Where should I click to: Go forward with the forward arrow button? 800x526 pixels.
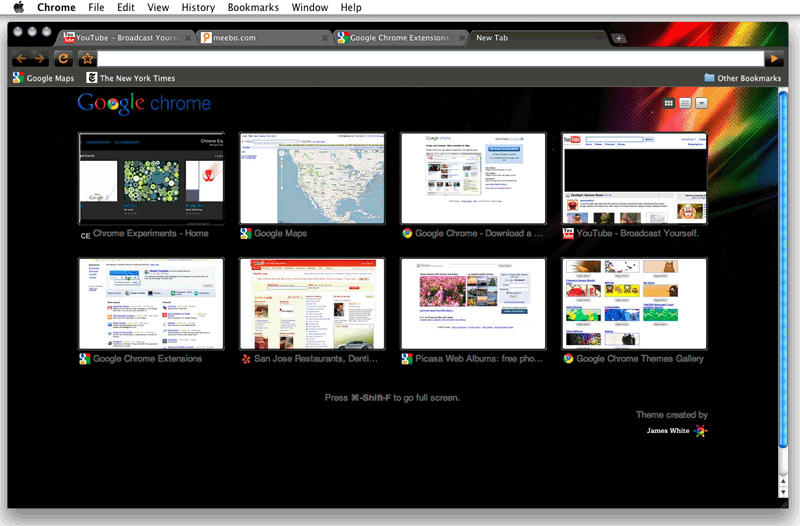40,59
